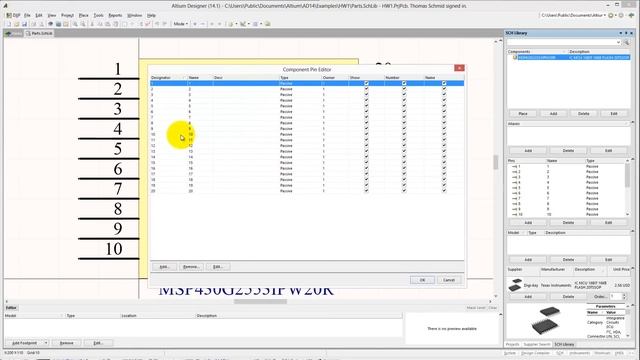Viewport: 640px width, 360px height.
Task: Click the undo arrow toolbar icon
Action: (157, 24)
